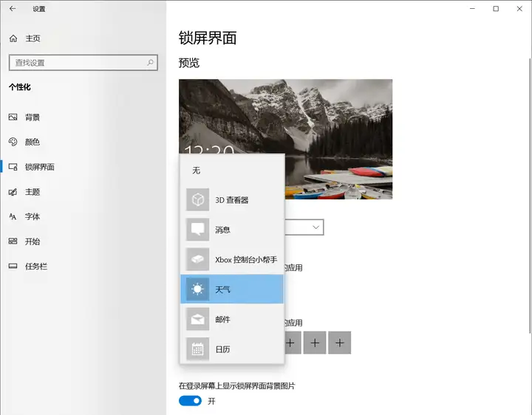Open 主题 themes via brush icon

(13, 192)
